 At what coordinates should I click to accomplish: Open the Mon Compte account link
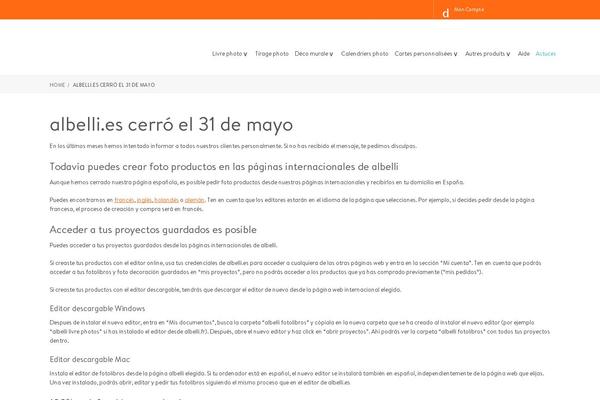click(x=469, y=10)
